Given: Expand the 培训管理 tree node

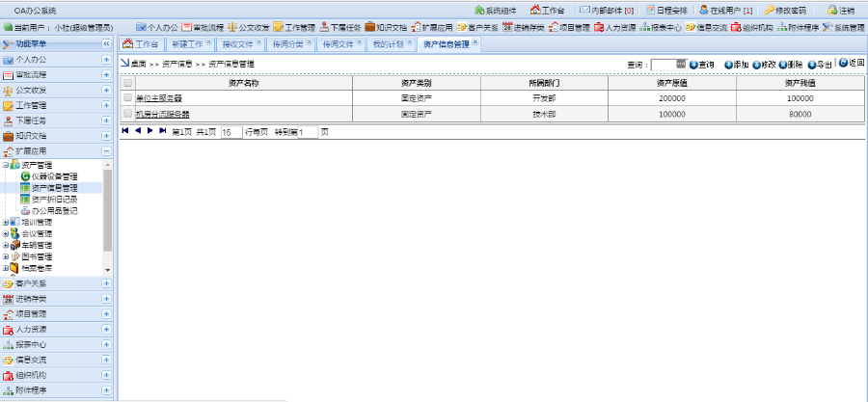Looking at the screenshot, I should click(6, 223).
